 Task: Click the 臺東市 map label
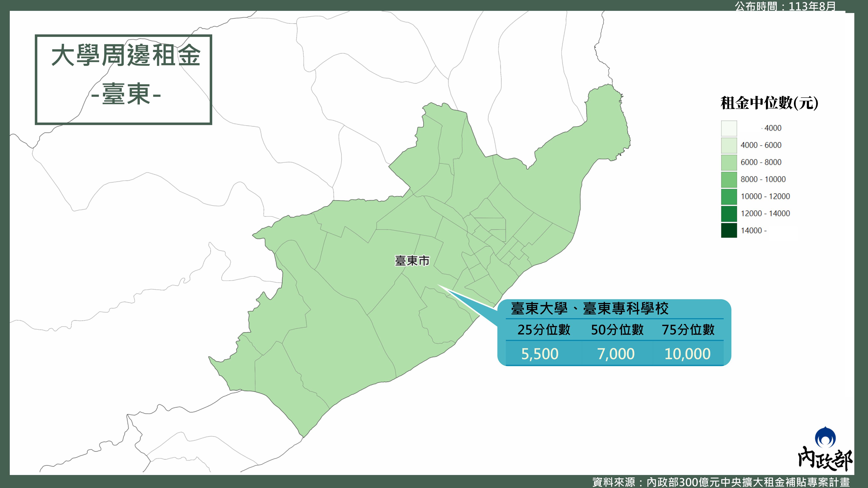click(412, 261)
